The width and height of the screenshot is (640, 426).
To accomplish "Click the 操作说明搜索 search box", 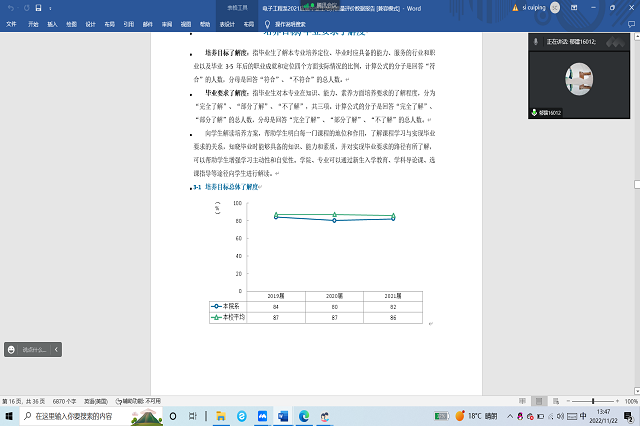I will (290, 22).
